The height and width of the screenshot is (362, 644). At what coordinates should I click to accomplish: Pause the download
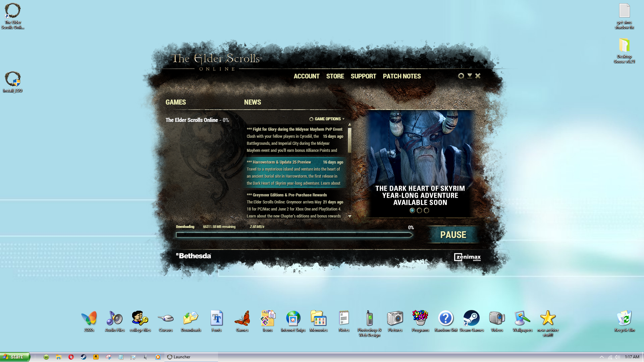pyautogui.click(x=453, y=235)
